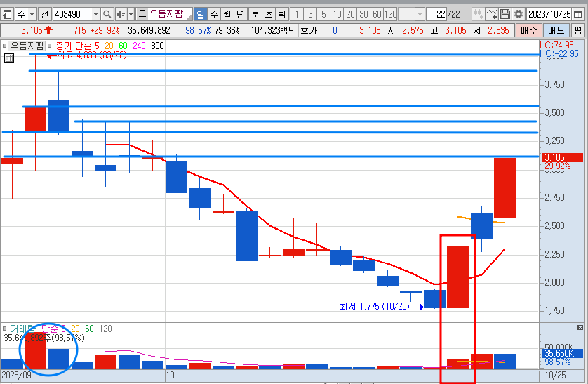Click the 10/25 date axis label

click(x=556, y=375)
